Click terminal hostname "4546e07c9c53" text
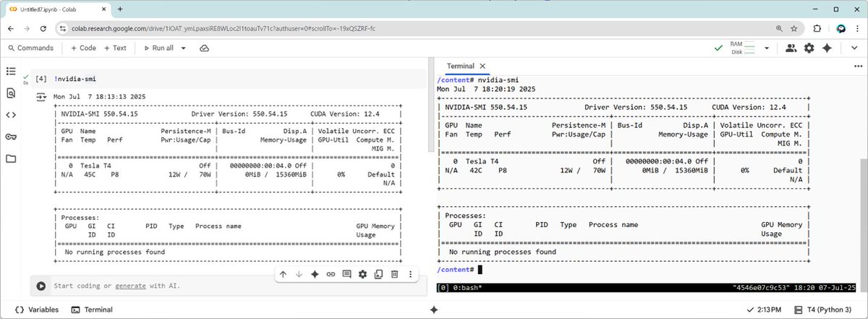 [762, 287]
